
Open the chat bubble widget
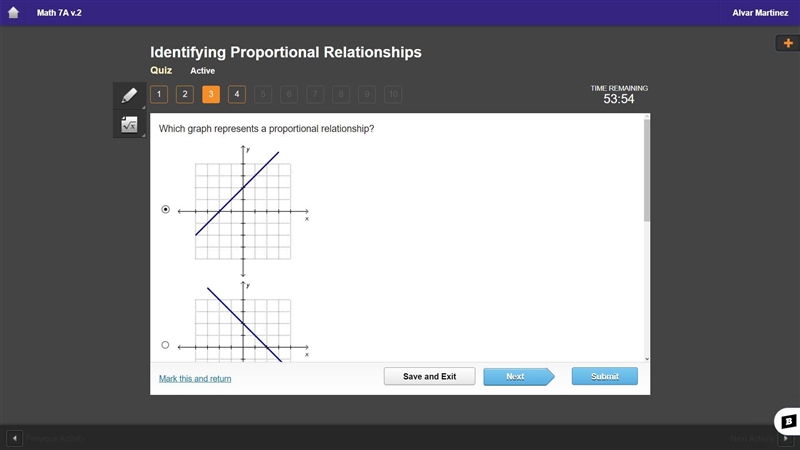(x=788, y=421)
